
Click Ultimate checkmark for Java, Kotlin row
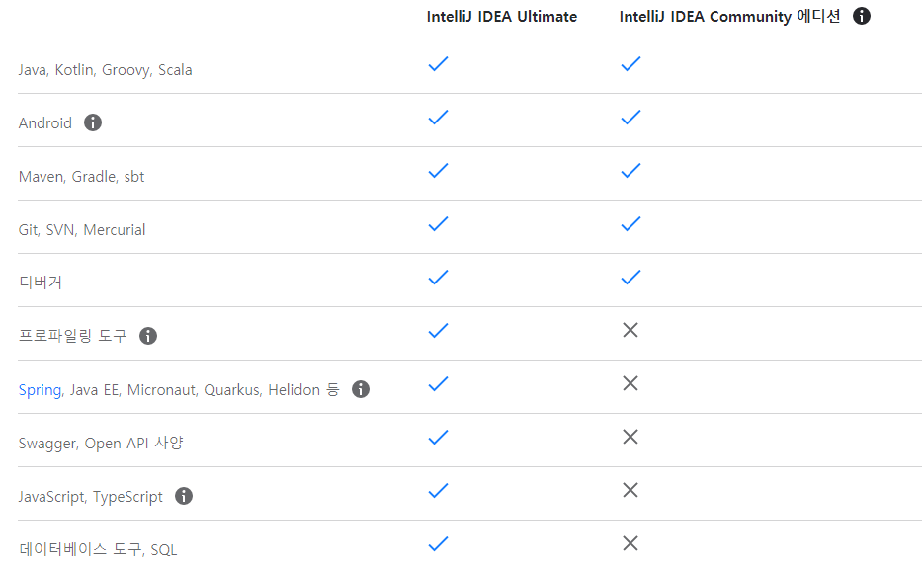tap(438, 63)
